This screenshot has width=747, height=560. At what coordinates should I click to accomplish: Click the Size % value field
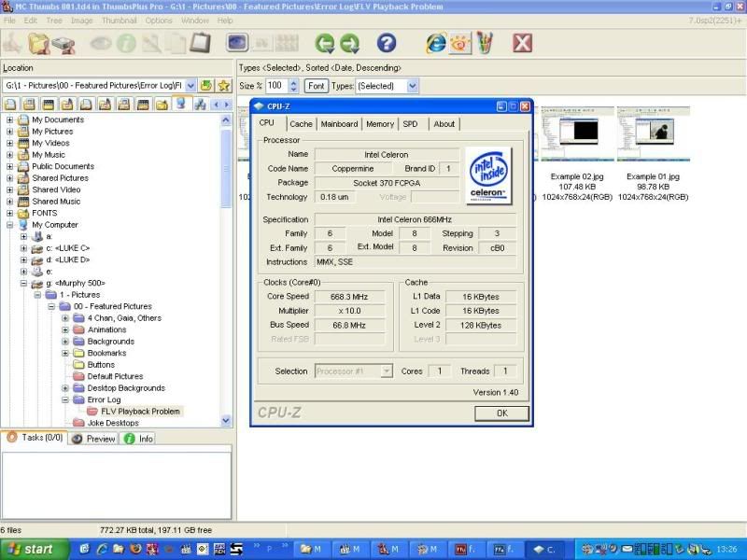click(x=276, y=86)
